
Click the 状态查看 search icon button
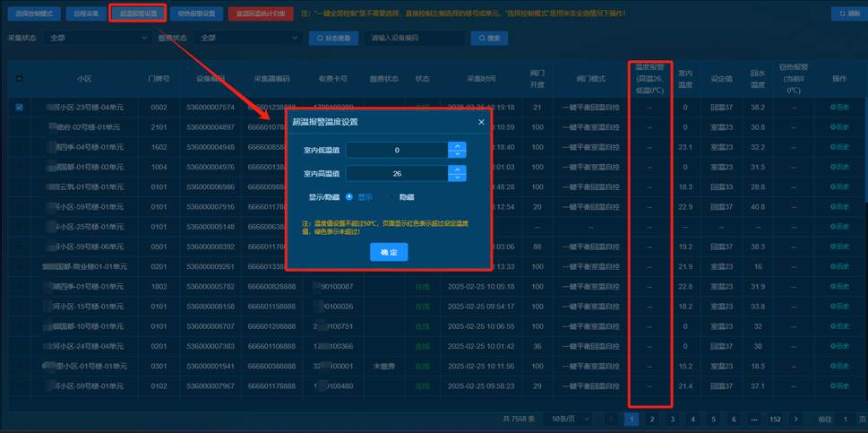click(x=333, y=39)
